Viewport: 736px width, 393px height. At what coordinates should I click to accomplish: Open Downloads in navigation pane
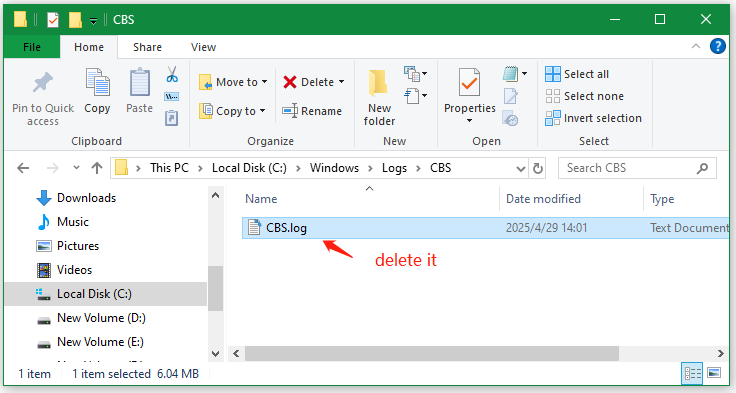pyautogui.click(x=76, y=198)
